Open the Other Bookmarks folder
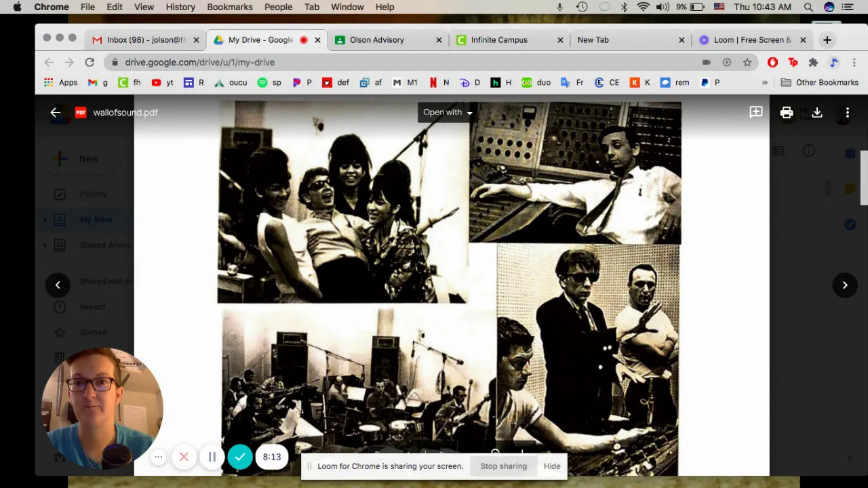Screen dimensions: 868x488 coord(820,83)
